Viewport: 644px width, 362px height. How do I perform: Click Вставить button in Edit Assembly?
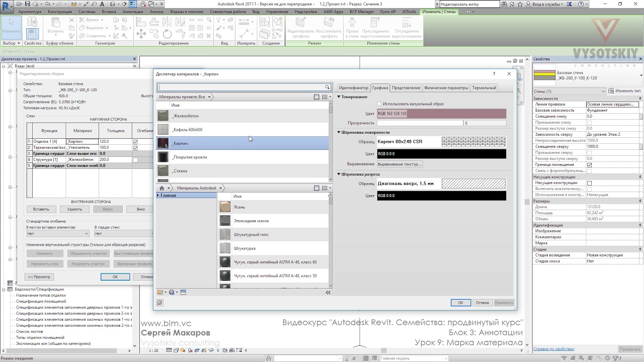pyautogui.click(x=41, y=209)
